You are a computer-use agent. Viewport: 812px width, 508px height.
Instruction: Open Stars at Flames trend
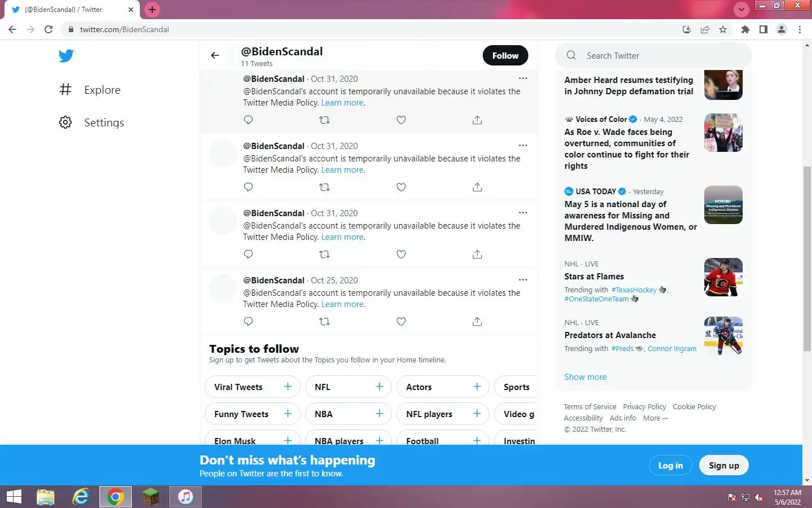coord(594,277)
